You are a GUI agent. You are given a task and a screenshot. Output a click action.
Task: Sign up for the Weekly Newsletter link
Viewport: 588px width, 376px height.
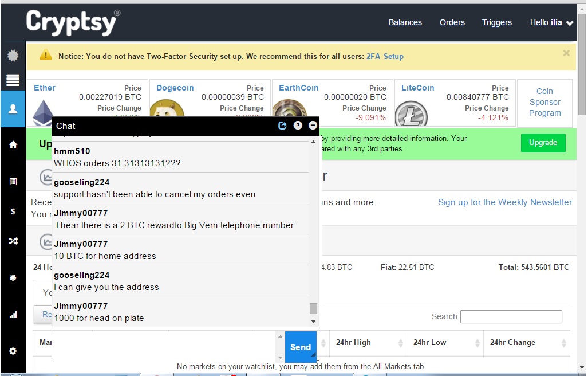(x=505, y=202)
